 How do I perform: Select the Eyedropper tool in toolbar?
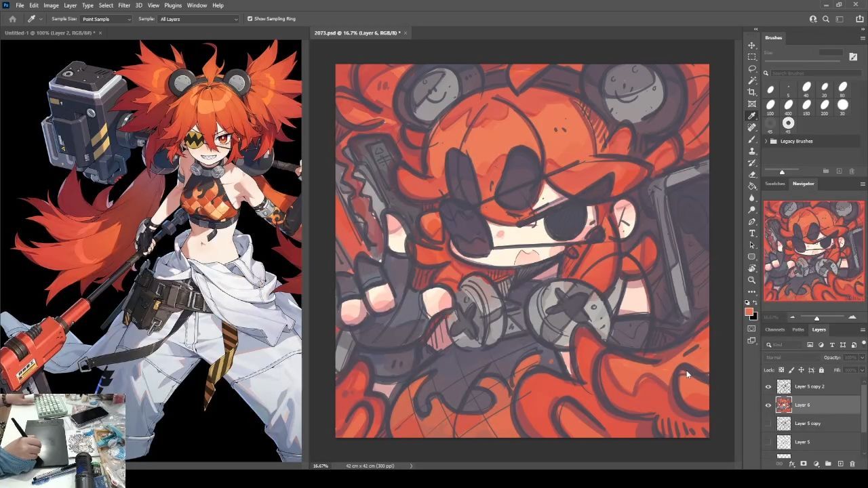point(751,116)
